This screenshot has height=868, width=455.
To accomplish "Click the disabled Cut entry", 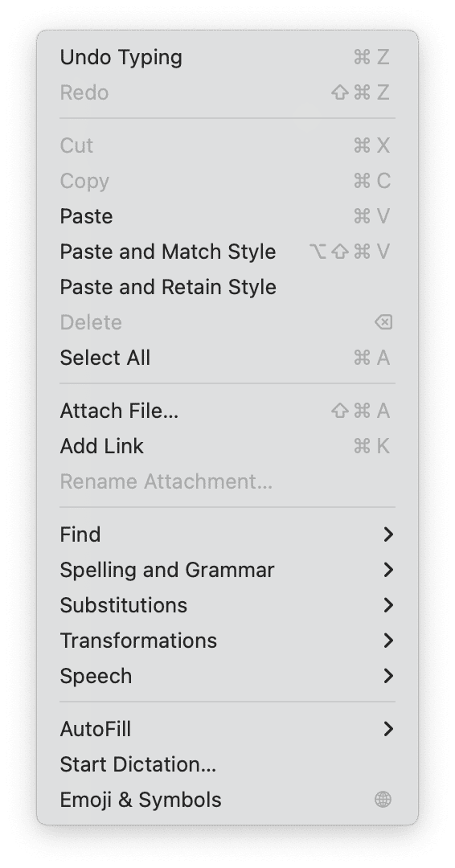I will 227,145.
